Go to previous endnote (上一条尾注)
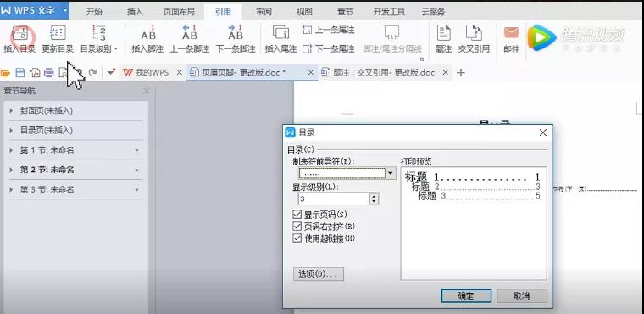The height and width of the screenshot is (314, 644). pos(328,30)
